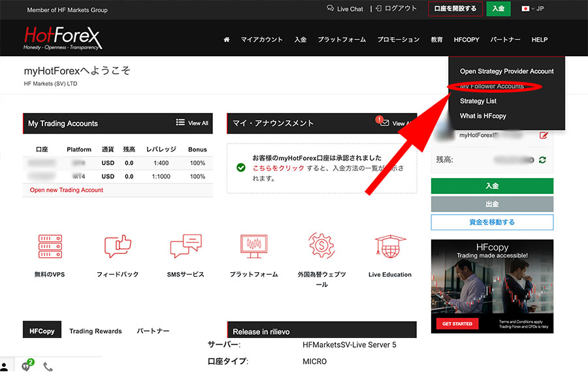
Task: Click the ログアウト link
Action: click(396, 8)
